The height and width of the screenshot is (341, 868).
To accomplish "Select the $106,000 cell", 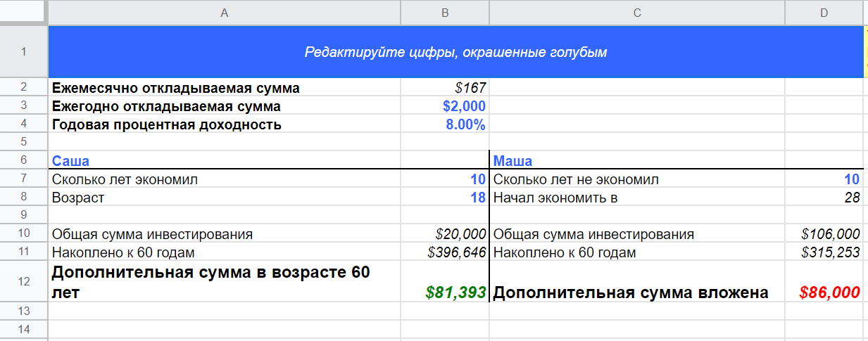I will [824, 234].
